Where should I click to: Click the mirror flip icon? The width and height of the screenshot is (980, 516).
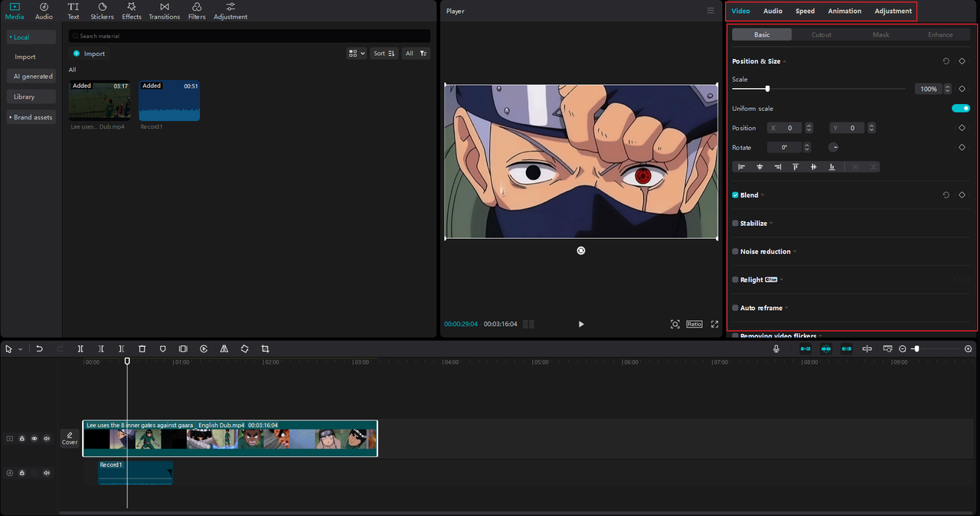[224, 348]
